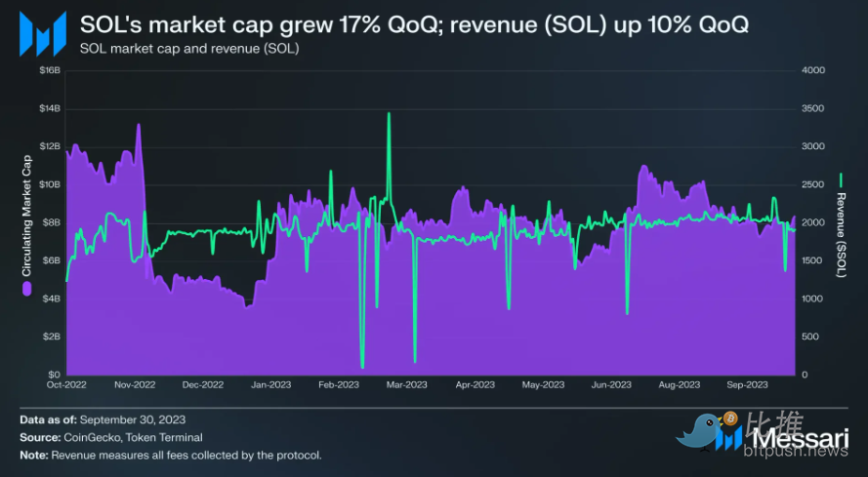Click the Nov-2022 date label
This screenshot has width=868, height=477.
(x=135, y=384)
